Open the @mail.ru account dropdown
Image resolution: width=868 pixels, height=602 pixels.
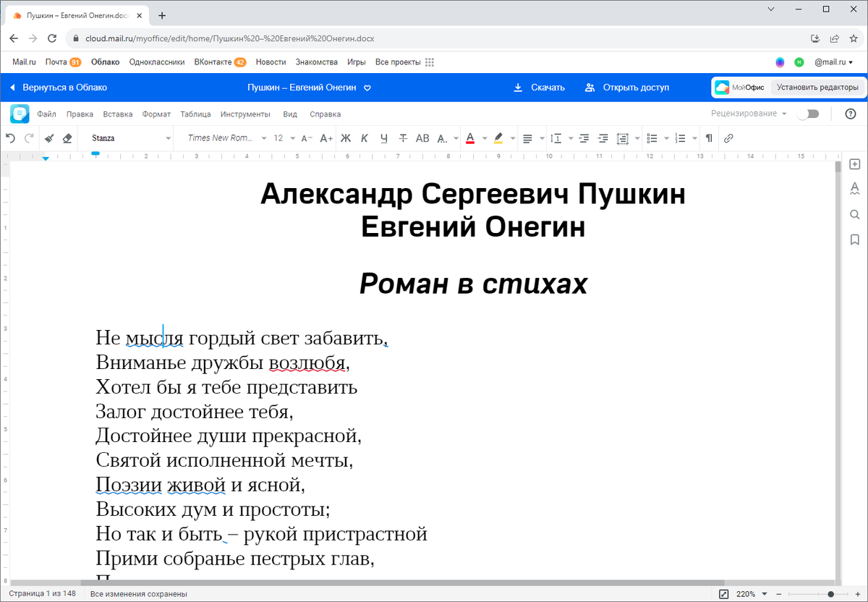pos(833,62)
